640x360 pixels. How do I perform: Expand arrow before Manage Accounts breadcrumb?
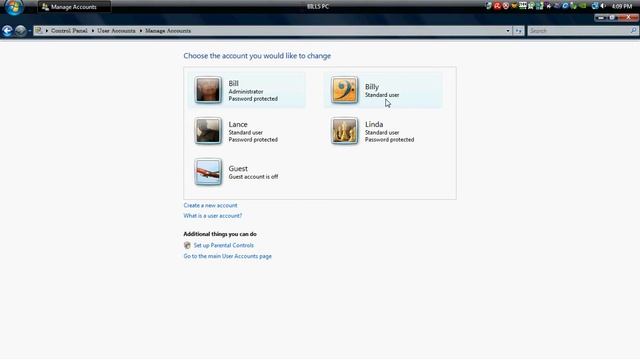pos(140,31)
